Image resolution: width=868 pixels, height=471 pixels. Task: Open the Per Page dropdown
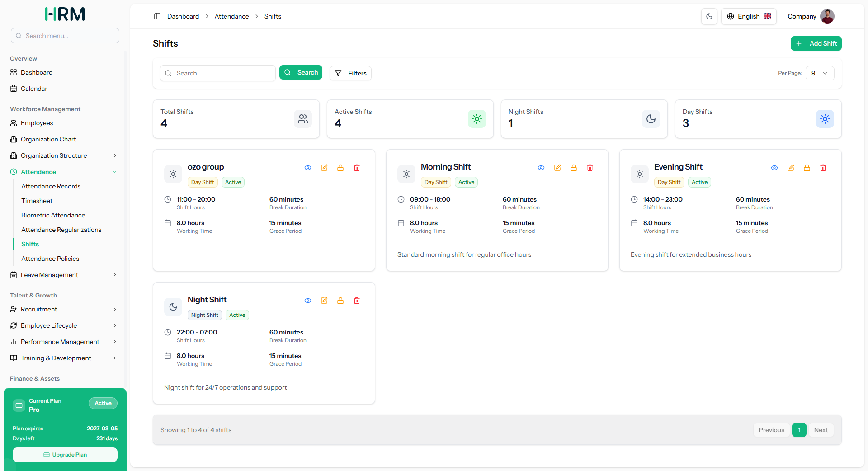point(820,73)
